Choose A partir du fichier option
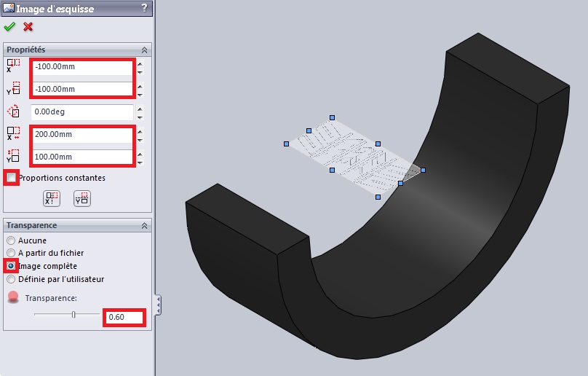This screenshot has height=376, width=588. pos(11,253)
